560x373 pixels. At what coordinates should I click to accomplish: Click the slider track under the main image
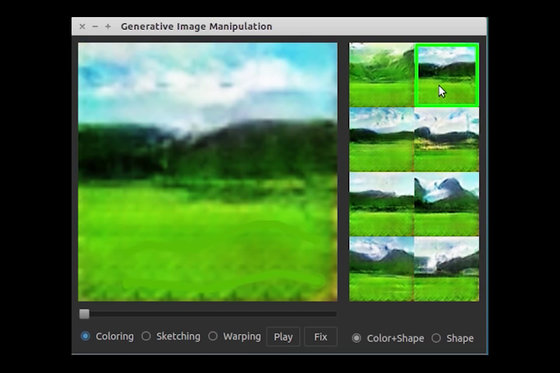208,314
